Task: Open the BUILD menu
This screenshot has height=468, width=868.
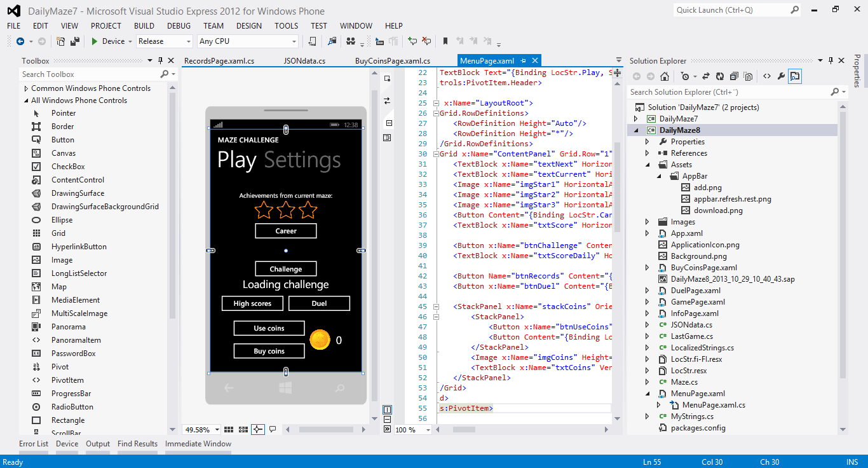Action: coord(144,26)
